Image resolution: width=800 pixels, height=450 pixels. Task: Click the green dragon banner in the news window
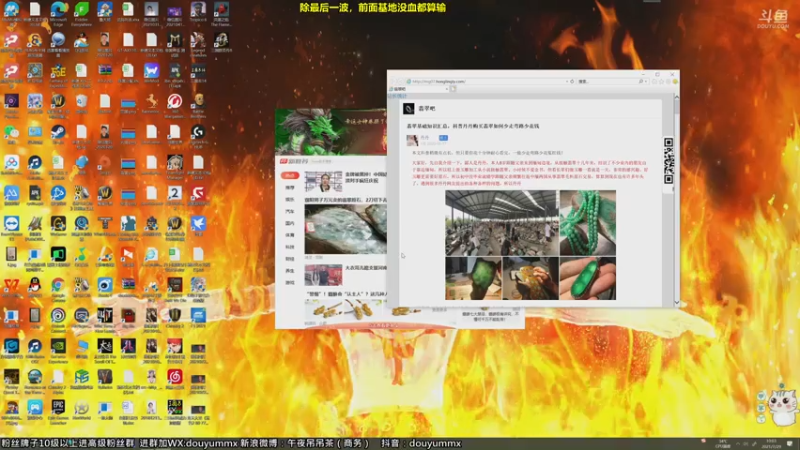click(x=331, y=132)
